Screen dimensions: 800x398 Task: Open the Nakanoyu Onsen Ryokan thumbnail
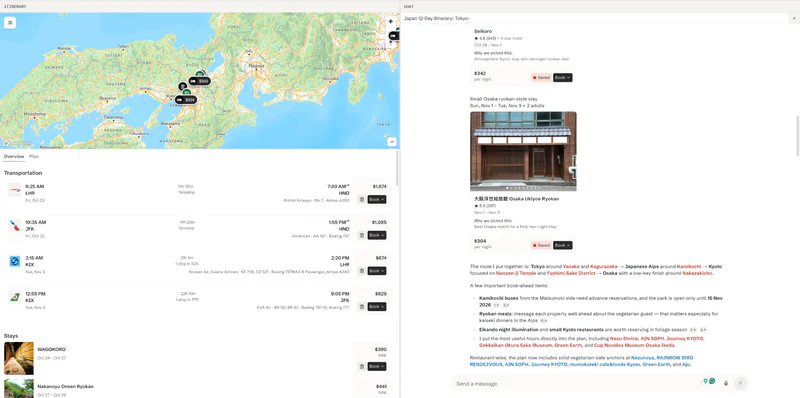pyautogui.click(x=19, y=388)
